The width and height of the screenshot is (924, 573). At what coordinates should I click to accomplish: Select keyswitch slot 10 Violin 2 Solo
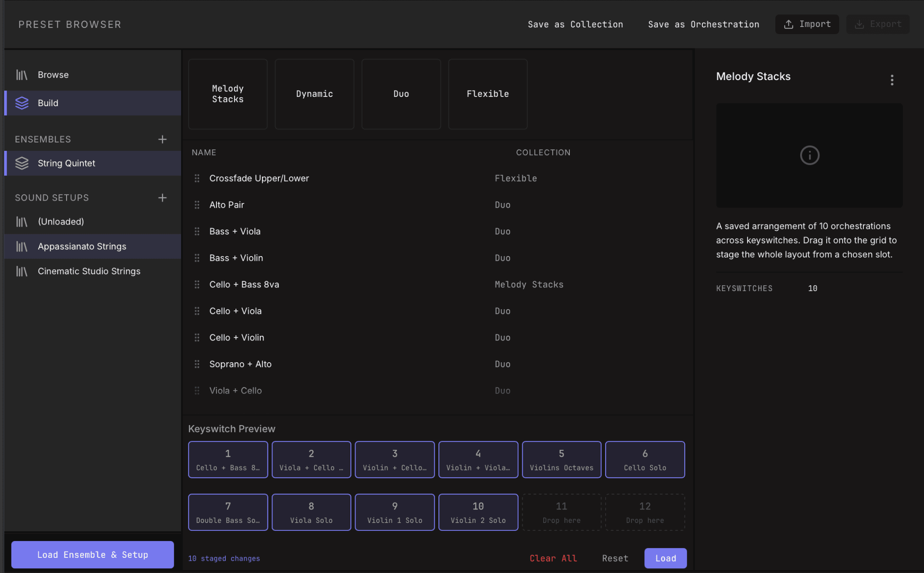[x=478, y=512]
